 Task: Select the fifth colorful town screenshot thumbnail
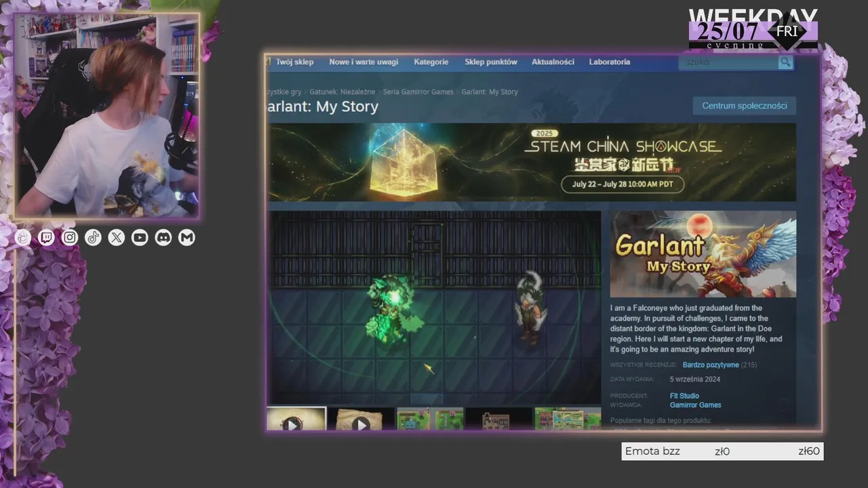coord(568,419)
